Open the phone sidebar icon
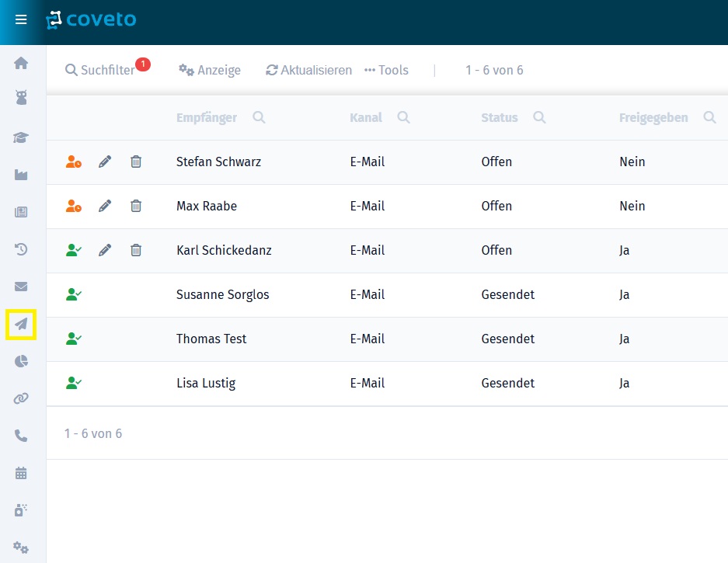Screen dimensions: 728x563 [21, 436]
